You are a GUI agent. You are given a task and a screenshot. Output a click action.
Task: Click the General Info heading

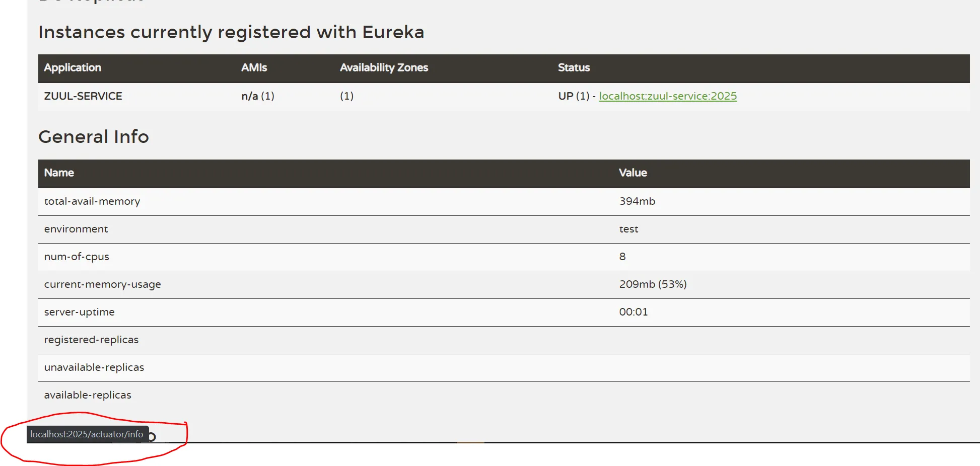pos(94,137)
